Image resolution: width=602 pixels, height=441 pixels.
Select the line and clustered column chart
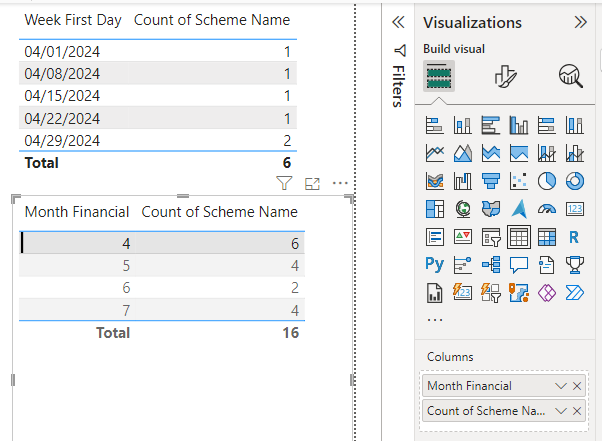(575, 153)
